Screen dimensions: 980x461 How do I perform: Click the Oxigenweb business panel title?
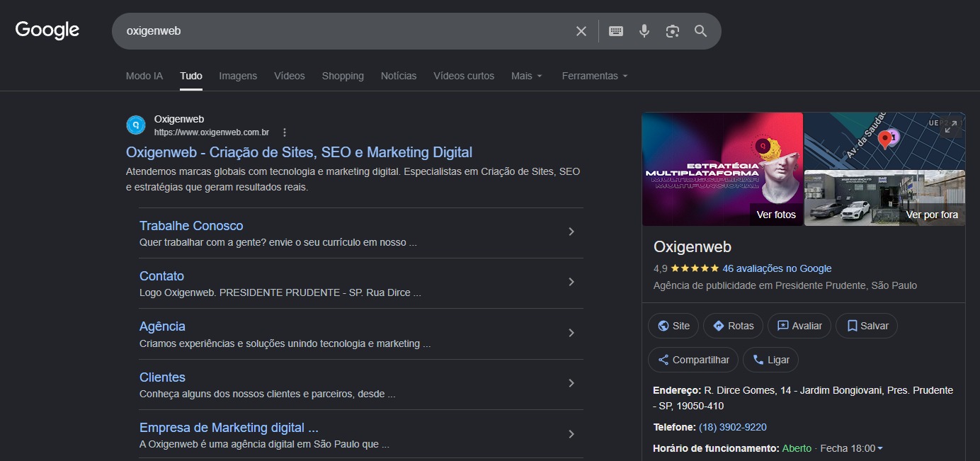click(x=693, y=247)
